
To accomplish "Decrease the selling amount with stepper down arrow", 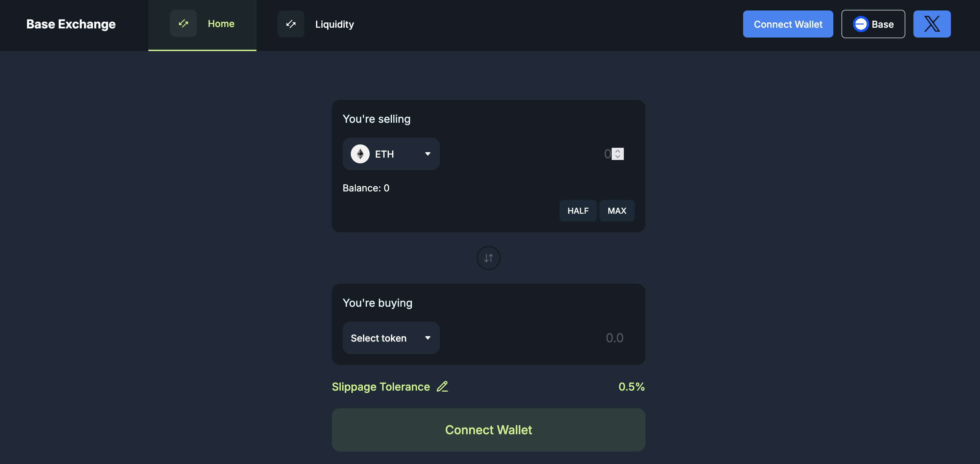I will point(618,157).
